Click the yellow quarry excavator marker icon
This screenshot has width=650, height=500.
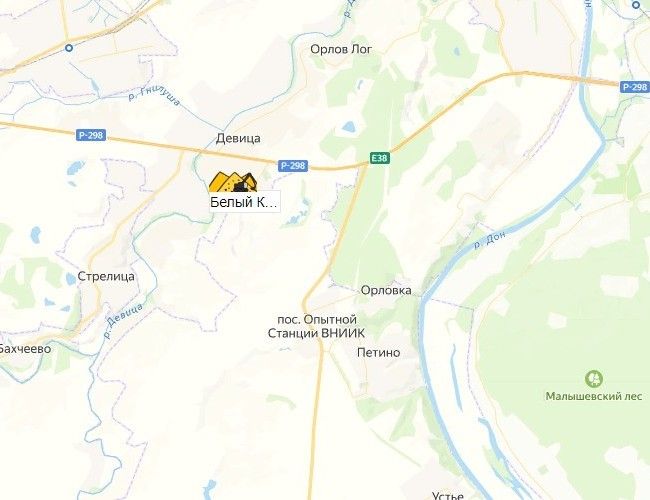coord(233,182)
